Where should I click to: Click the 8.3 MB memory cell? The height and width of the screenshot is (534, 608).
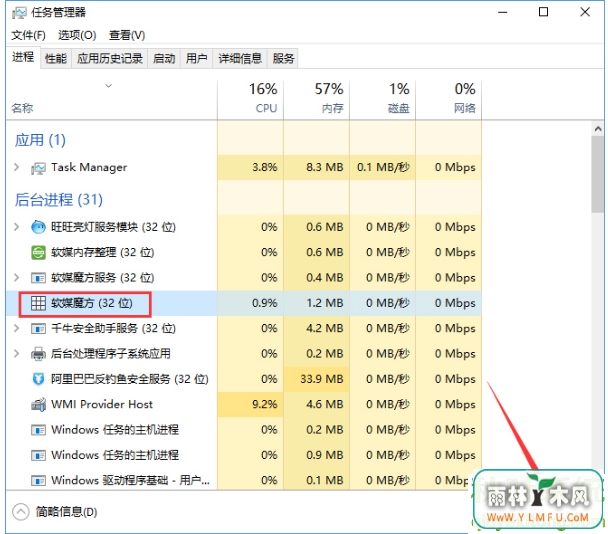coord(316,167)
